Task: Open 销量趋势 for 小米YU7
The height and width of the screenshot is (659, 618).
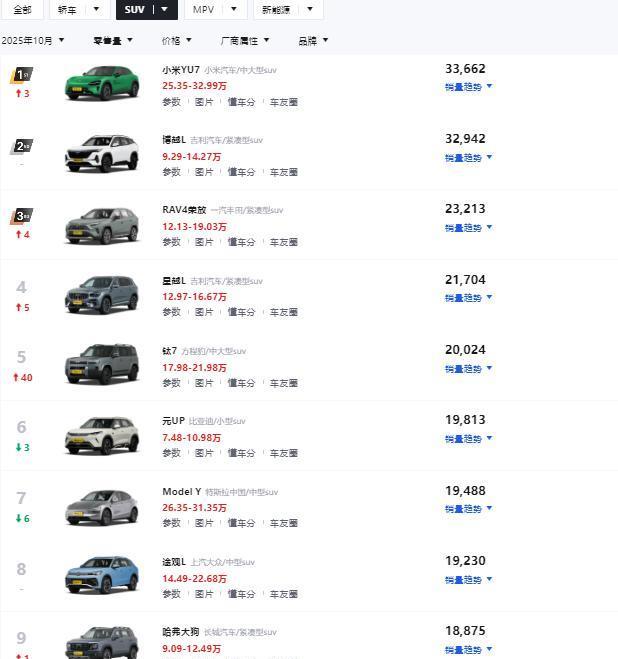Action: [x=468, y=87]
